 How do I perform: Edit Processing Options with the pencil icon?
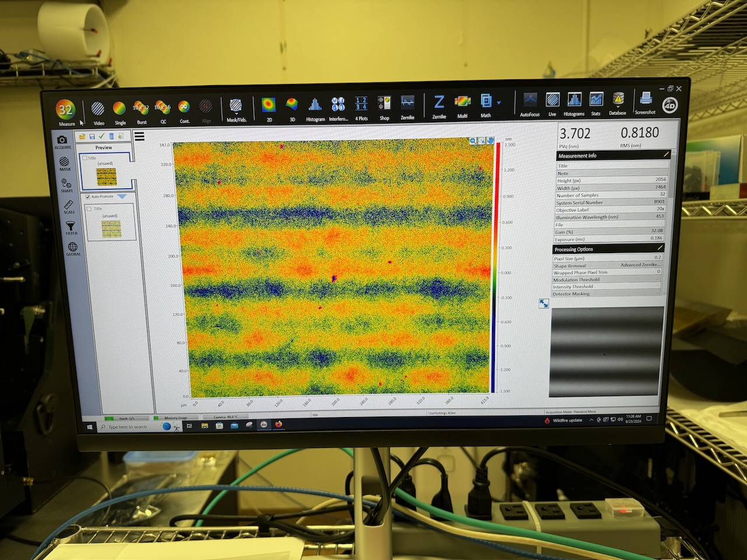click(x=661, y=247)
